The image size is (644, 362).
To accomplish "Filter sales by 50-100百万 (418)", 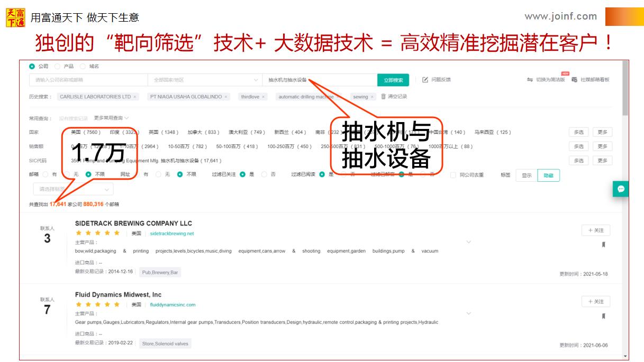I will click(237, 146).
